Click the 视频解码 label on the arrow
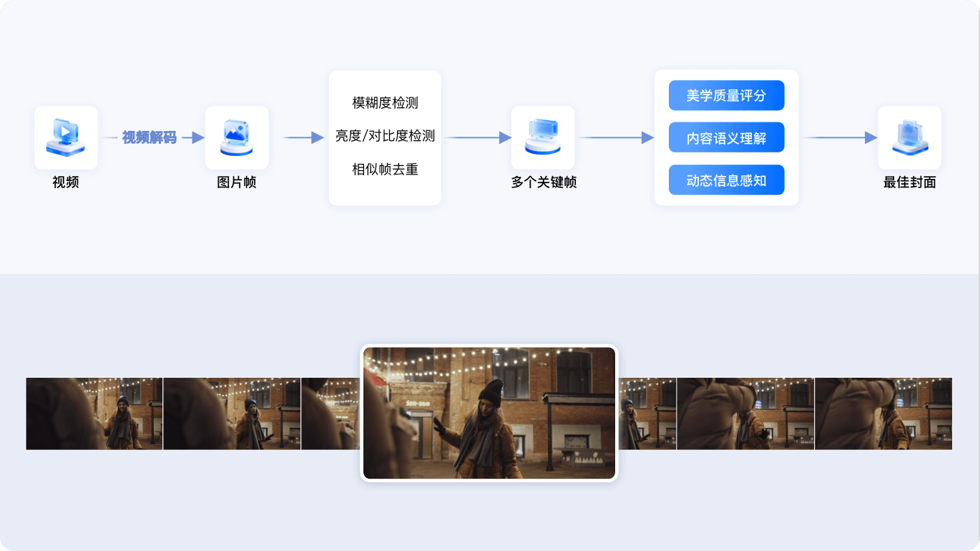 click(x=149, y=137)
